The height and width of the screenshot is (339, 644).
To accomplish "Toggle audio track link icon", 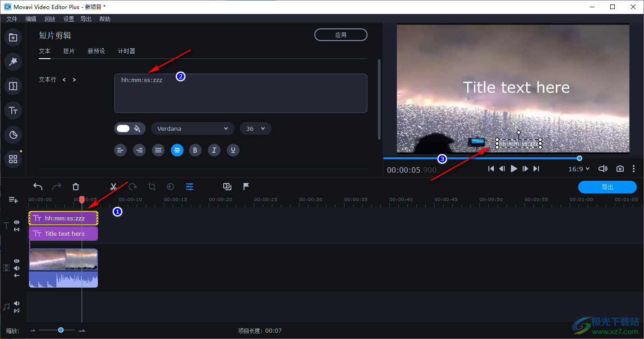I will click(17, 311).
